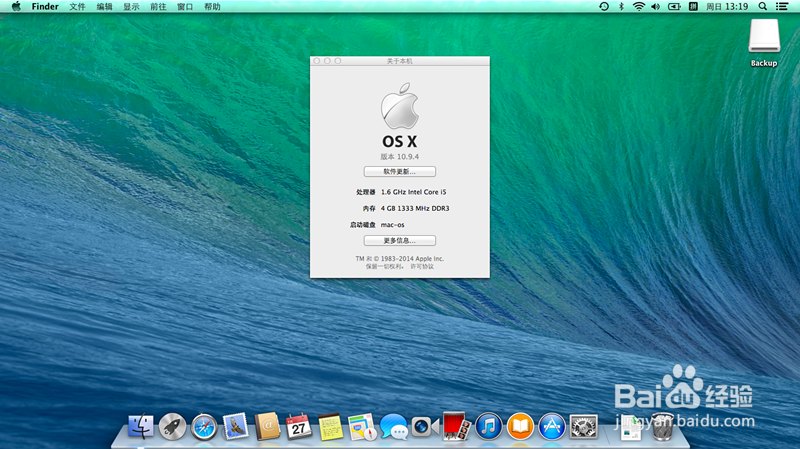Screen dimensions: 800x449
Task: Launch FaceTime camera icon in Dock
Action: 425,427
